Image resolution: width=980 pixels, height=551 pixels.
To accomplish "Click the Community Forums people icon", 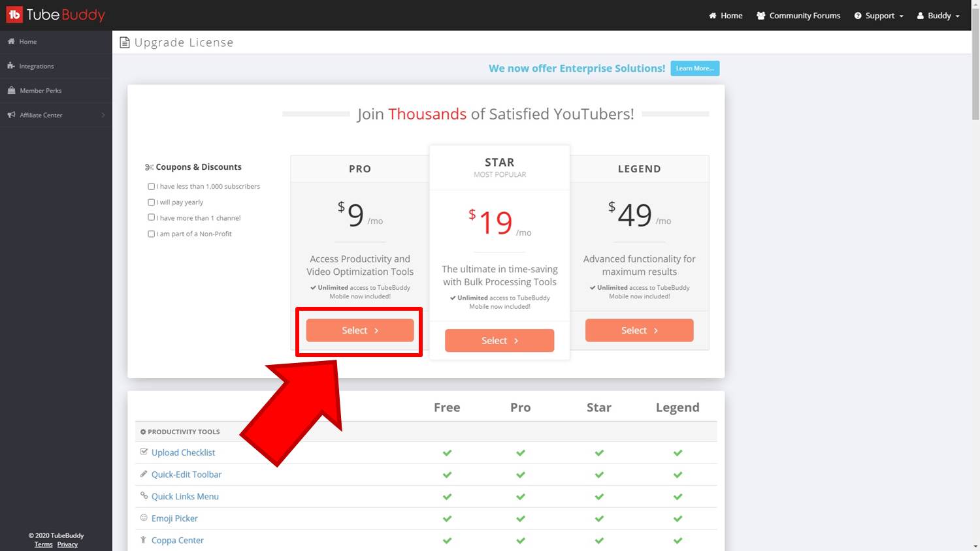I will [x=760, y=16].
